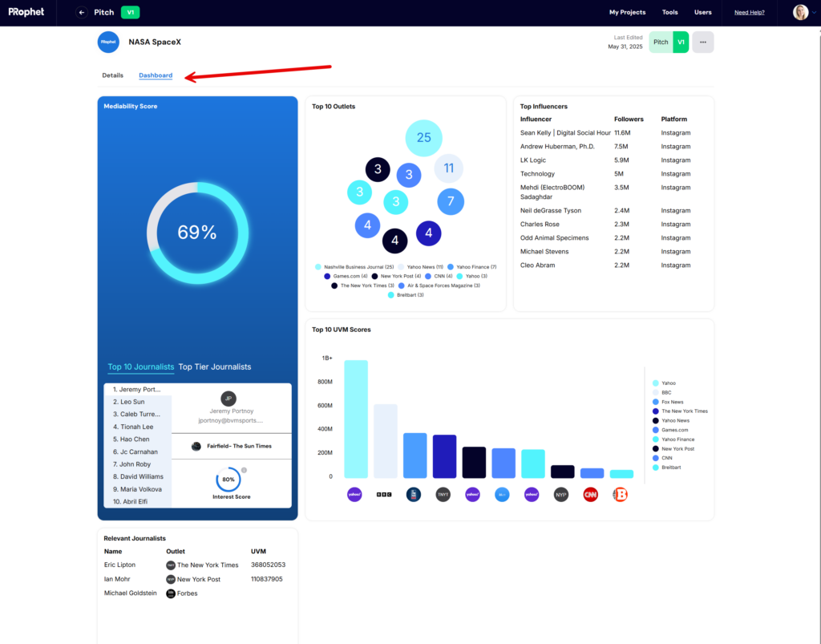Select Jc Carnahan in the journalist list
The width and height of the screenshot is (821, 644).
[138, 452]
